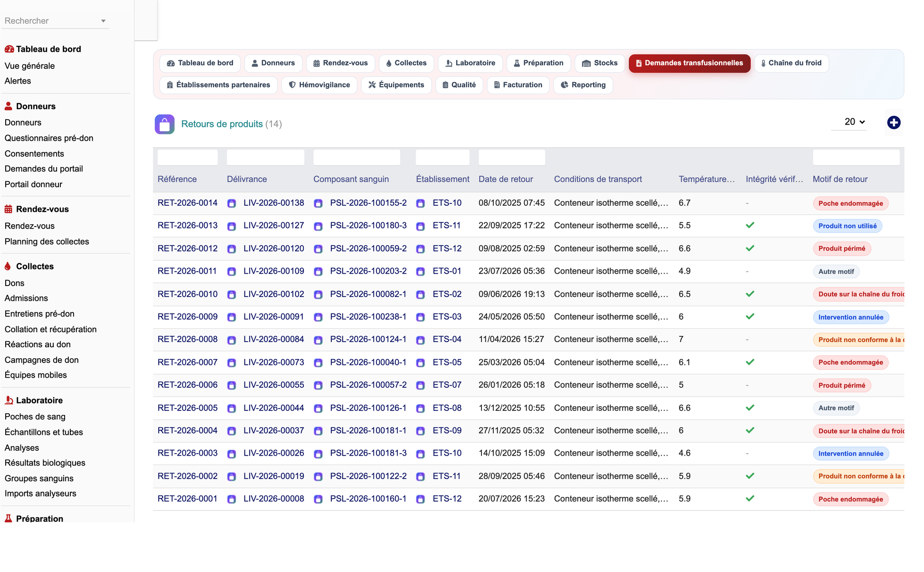Select the Qualité tab

point(459,85)
